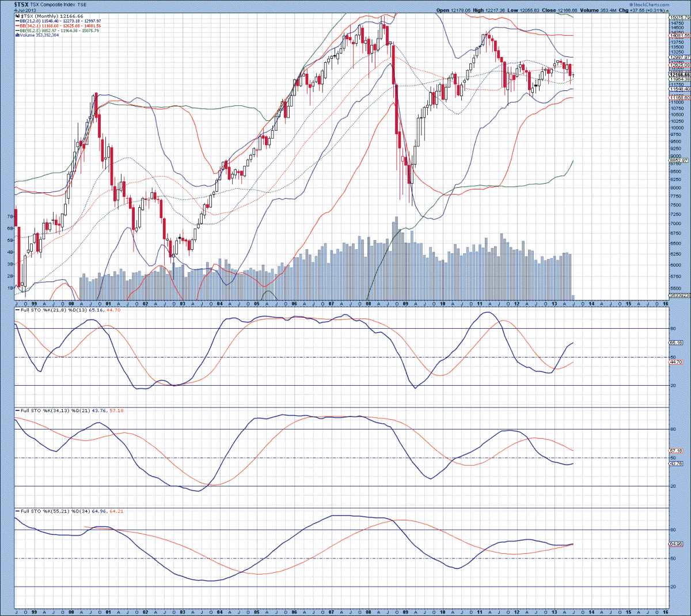Click the StockCharts.com copyright logo
Screen dimensions: 691x616
[x=650, y=5]
